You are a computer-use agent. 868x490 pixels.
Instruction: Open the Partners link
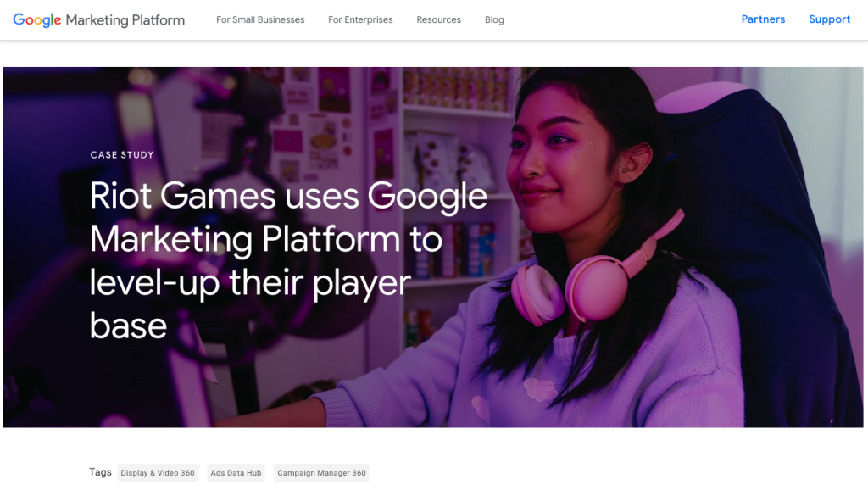[x=763, y=19]
